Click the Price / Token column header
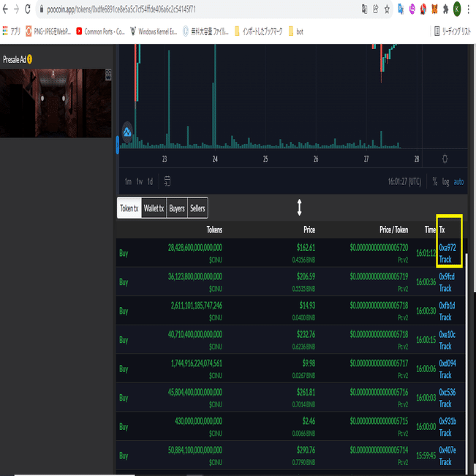Image resolution: width=476 pixels, height=476 pixels. 393,230
